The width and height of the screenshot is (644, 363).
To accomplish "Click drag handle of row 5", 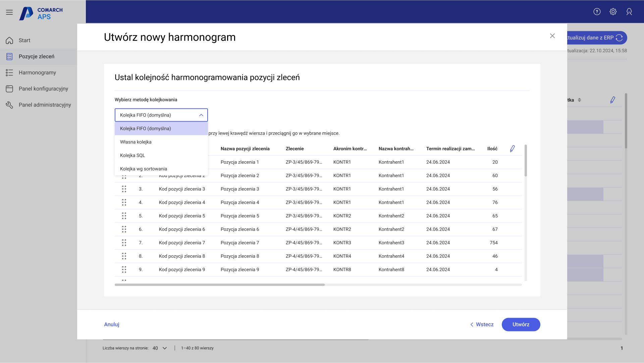I will tap(124, 216).
